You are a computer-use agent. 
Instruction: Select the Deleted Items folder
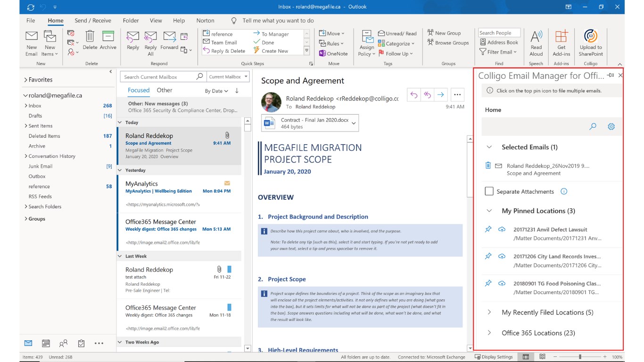44,136
